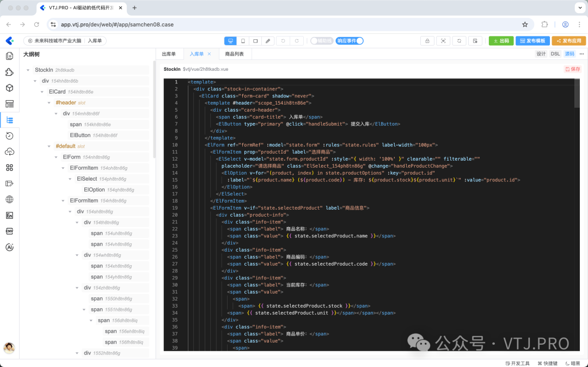Click the lock icon in toolbar
Image resolution: width=588 pixels, height=367 pixels.
[427, 41]
